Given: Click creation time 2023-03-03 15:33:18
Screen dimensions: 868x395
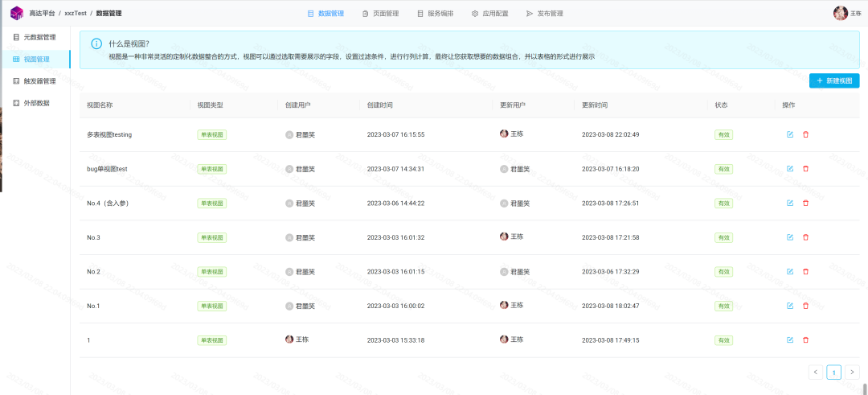Looking at the screenshot, I should coord(395,340).
